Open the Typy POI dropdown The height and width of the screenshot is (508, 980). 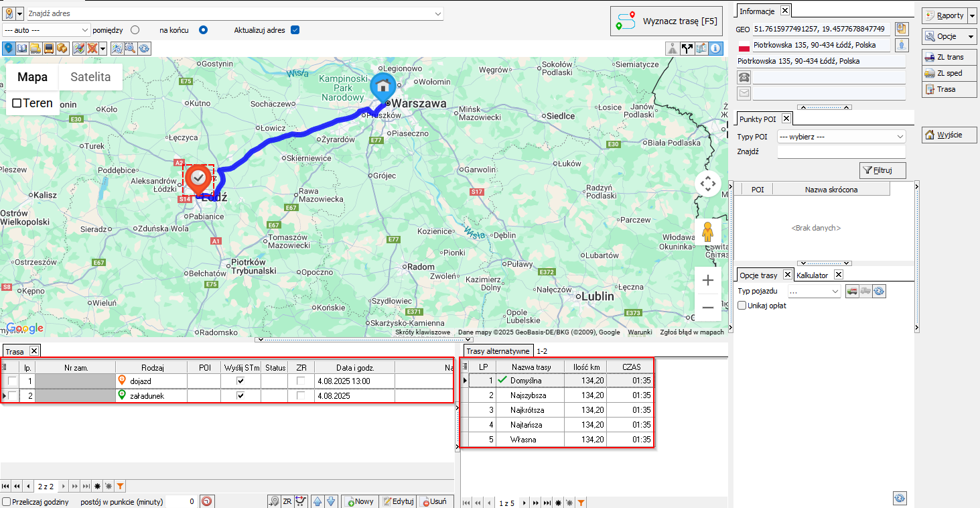[x=841, y=136]
